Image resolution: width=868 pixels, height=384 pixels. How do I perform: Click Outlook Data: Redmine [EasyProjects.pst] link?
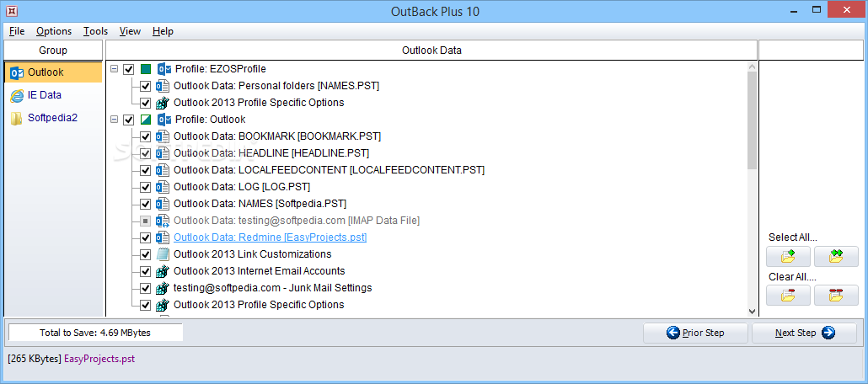tap(271, 237)
